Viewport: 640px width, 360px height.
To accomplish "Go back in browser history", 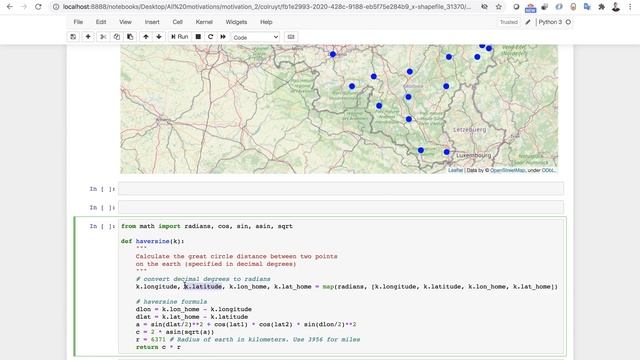I will point(10,7).
